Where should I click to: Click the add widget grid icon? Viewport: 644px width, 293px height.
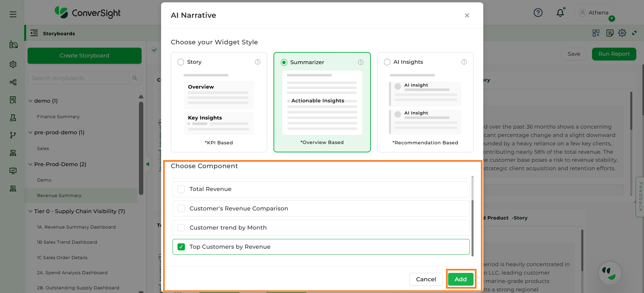[x=596, y=33]
